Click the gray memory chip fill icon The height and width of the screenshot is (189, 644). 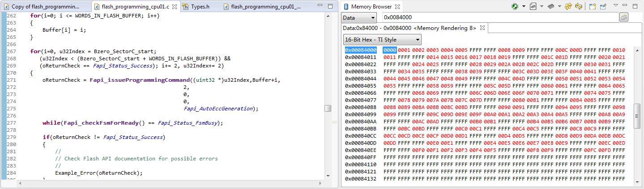pyautogui.click(x=551, y=7)
